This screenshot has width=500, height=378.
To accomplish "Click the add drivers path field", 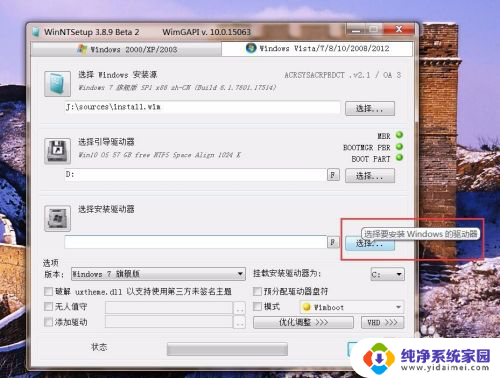I will [169, 322].
